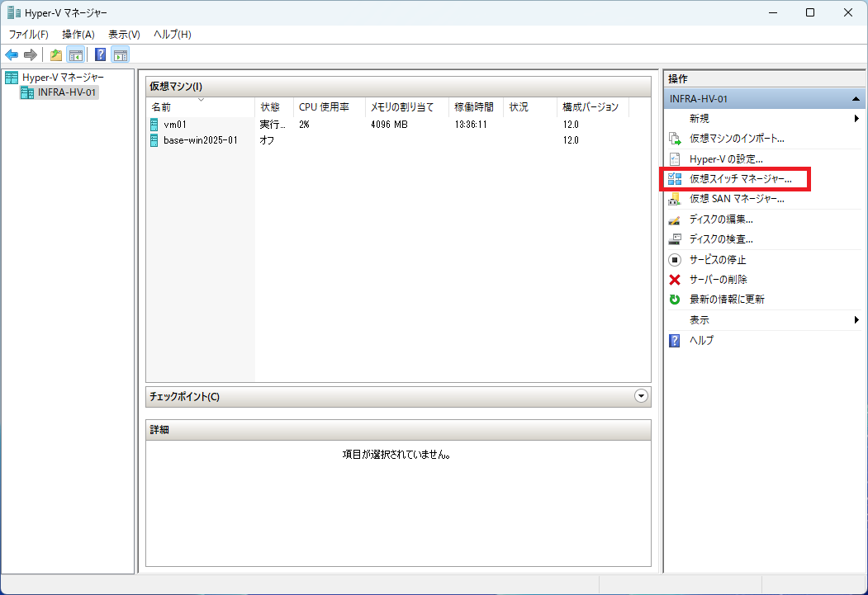Expand the チェックポイント(C) panel chevron
868x595 pixels.
641,396
